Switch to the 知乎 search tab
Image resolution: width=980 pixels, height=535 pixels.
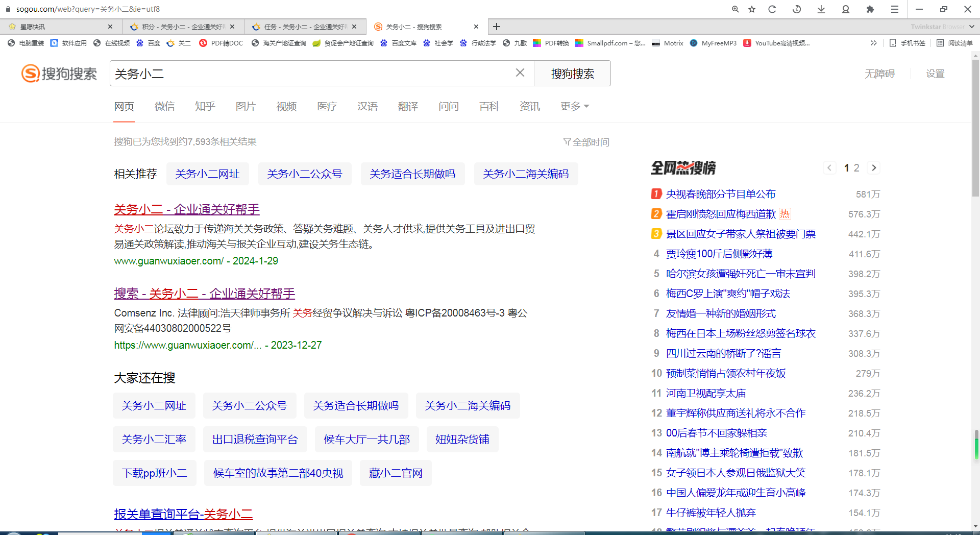pyautogui.click(x=205, y=106)
